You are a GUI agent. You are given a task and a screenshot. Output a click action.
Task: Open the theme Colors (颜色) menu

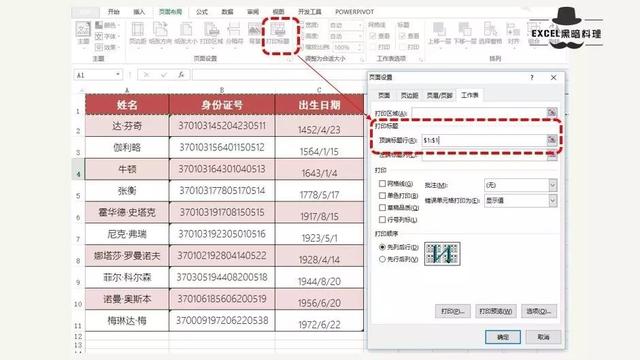pyautogui.click(x=107, y=25)
